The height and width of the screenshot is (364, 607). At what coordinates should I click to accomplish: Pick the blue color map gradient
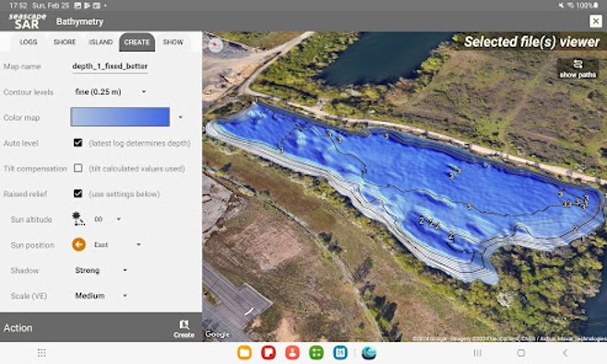tap(120, 117)
